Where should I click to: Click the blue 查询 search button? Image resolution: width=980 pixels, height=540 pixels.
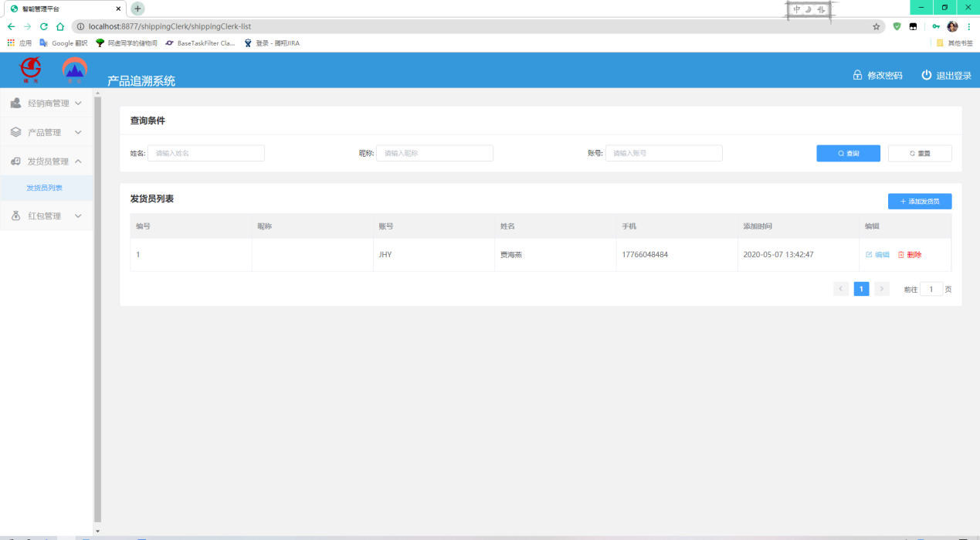(848, 154)
